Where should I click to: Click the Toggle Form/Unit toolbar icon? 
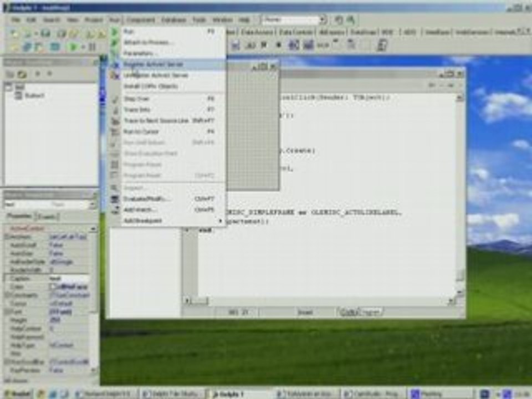(x=39, y=47)
